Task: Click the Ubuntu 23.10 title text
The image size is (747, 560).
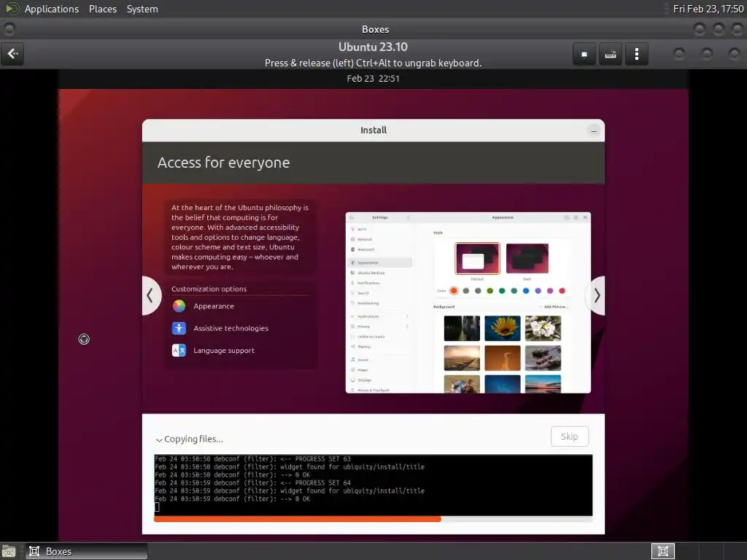Action: [x=373, y=47]
